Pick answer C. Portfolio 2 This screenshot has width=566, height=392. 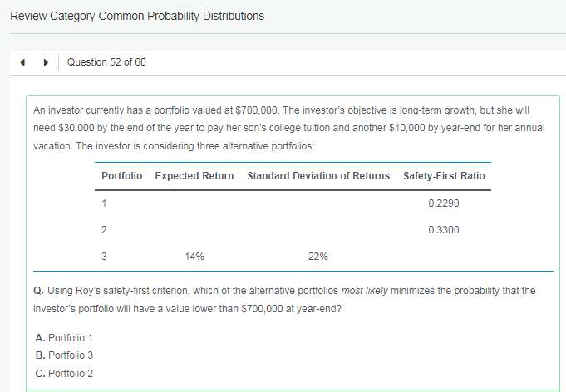[66, 373]
